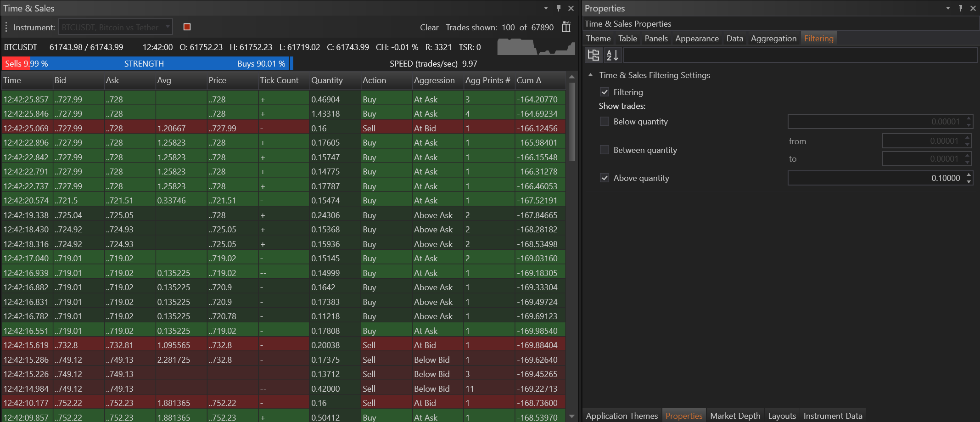980x422 pixels.
Task: Click the alphabetical sort icon in Properties
Action: 612,55
